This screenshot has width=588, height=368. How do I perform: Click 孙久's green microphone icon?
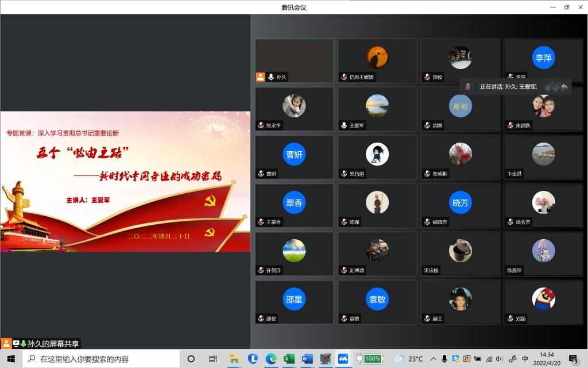pos(271,77)
